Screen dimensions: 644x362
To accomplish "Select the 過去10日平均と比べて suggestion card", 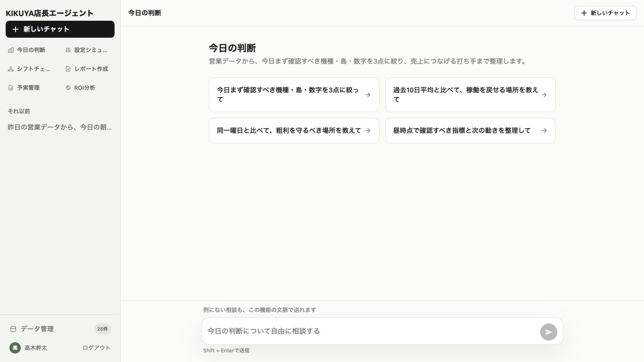I will coord(471,95).
